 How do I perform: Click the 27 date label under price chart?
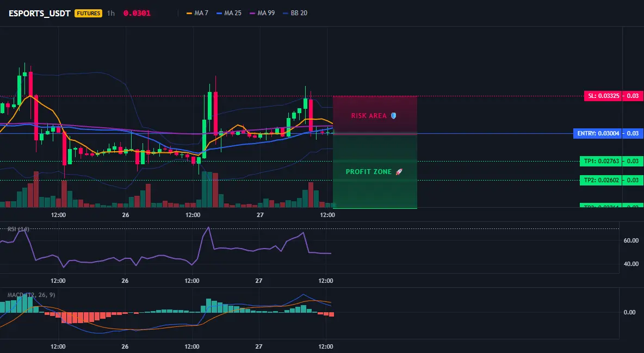[259, 215]
